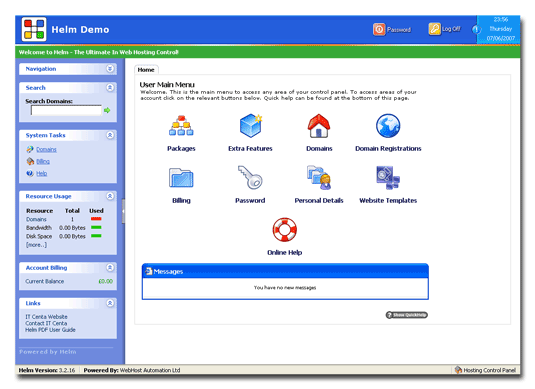The image size is (535, 389).
Task: Collapse the Account Billing panel
Action: (110, 268)
